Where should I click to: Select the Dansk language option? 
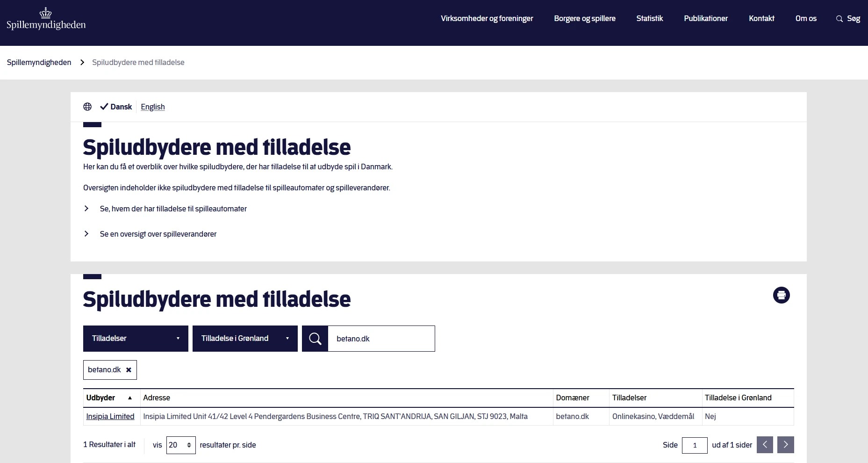[116, 107]
